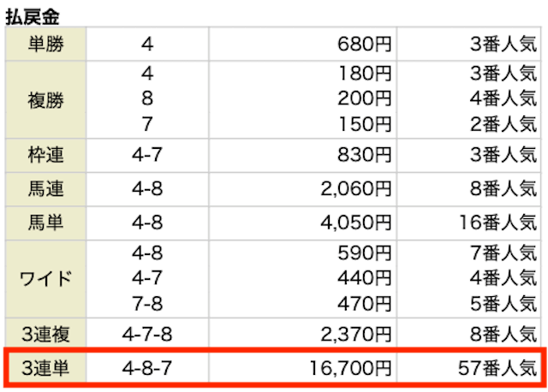Click the 57番人気 popularity cell
Image resolution: width=548 pixels, height=392 pixels.
(497, 368)
